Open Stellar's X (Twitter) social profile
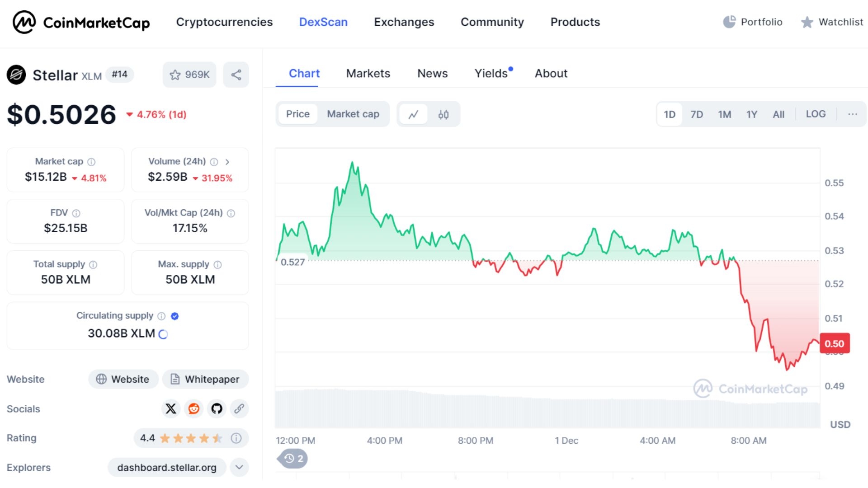Screen dimensions: 868x488 [170, 408]
